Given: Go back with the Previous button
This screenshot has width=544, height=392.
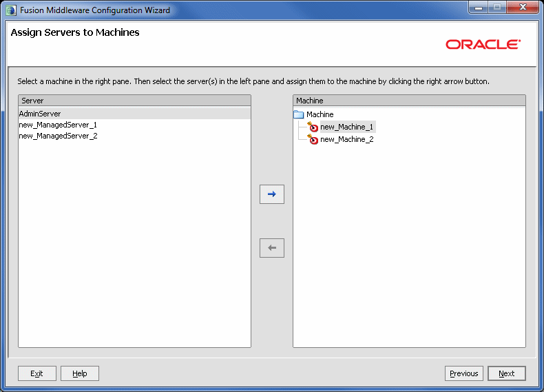Looking at the screenshot, I should coord(464,373).
